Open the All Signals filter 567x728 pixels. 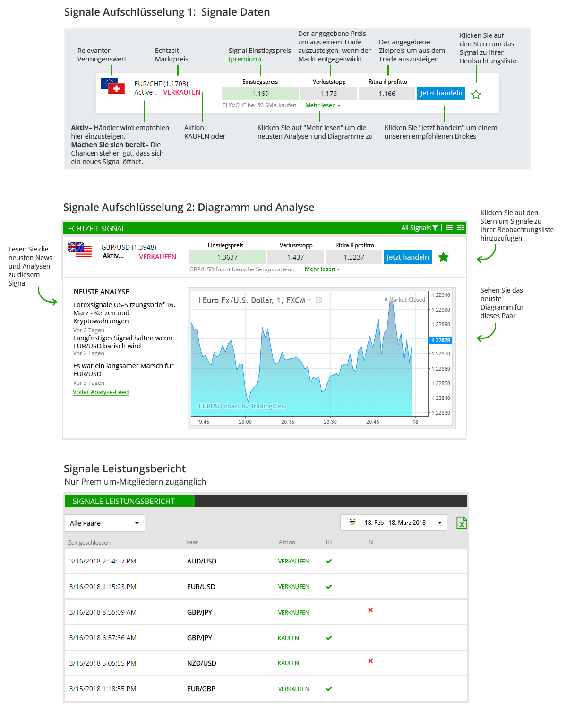click(419, 228)
